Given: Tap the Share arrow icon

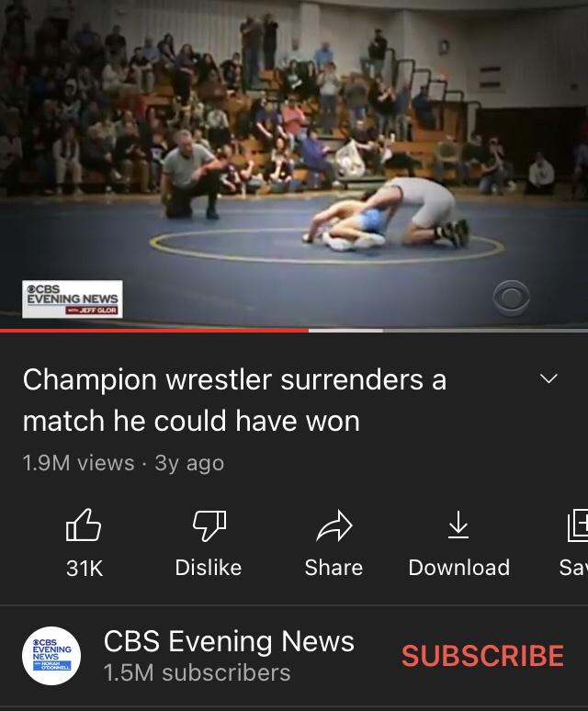Looking at the screenshot, I should coord(334,525).
